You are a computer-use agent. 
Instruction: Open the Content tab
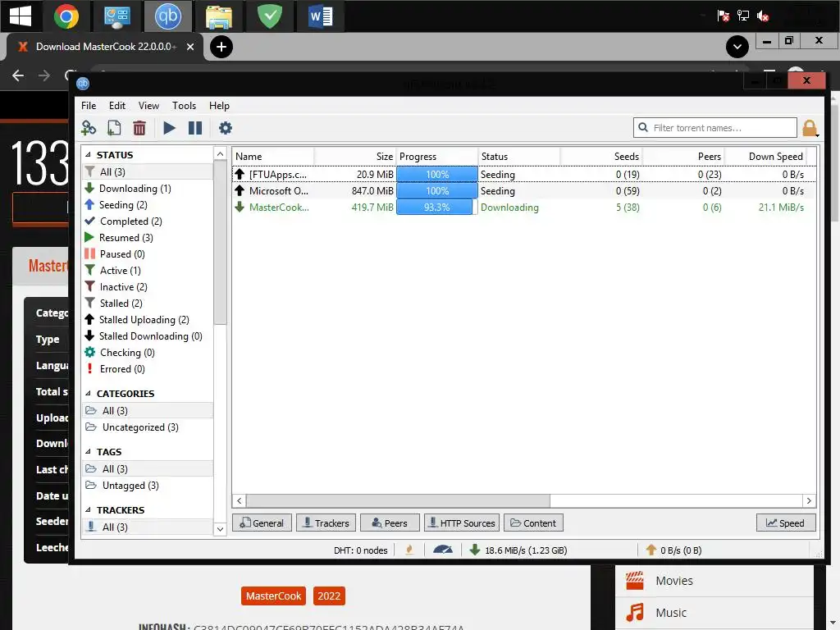point(533,523)
